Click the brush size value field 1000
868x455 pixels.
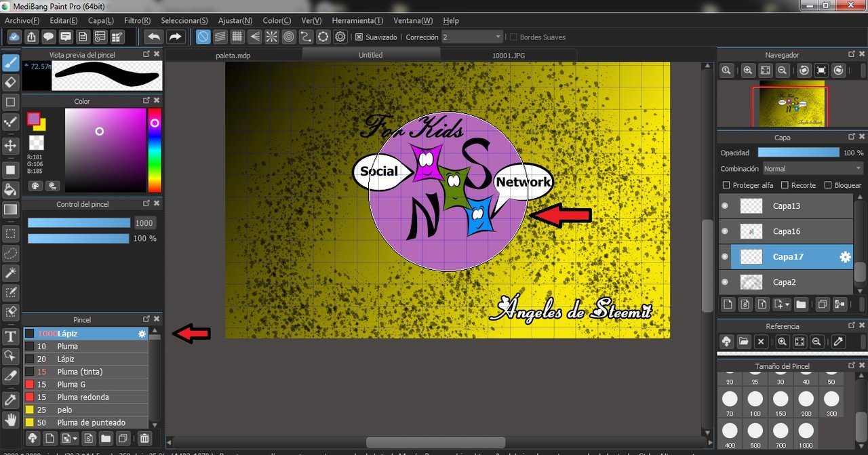point(144,223)
